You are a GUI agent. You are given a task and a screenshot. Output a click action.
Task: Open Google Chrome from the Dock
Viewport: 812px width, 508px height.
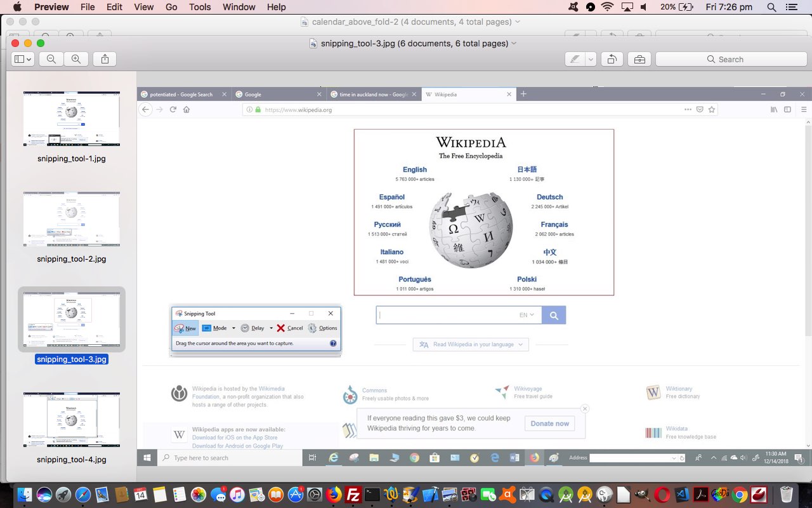740,495
